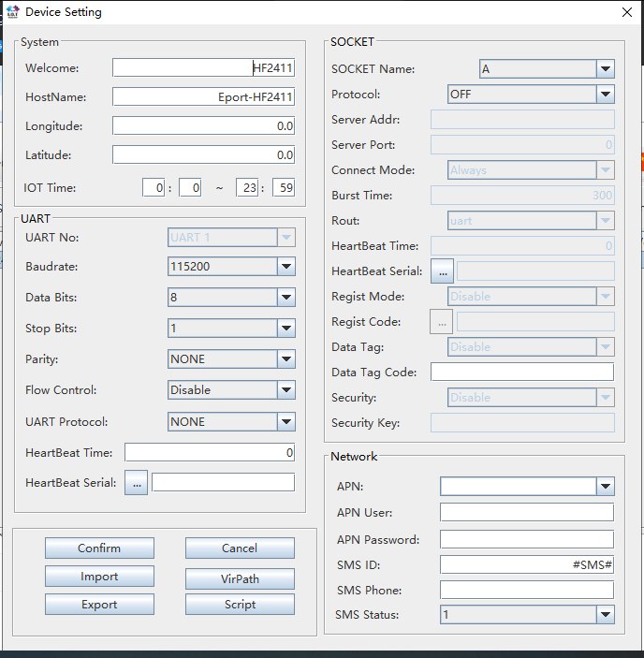Screen dimensions: 644x658
Task: Click the HostName input field
Action: 203,97
